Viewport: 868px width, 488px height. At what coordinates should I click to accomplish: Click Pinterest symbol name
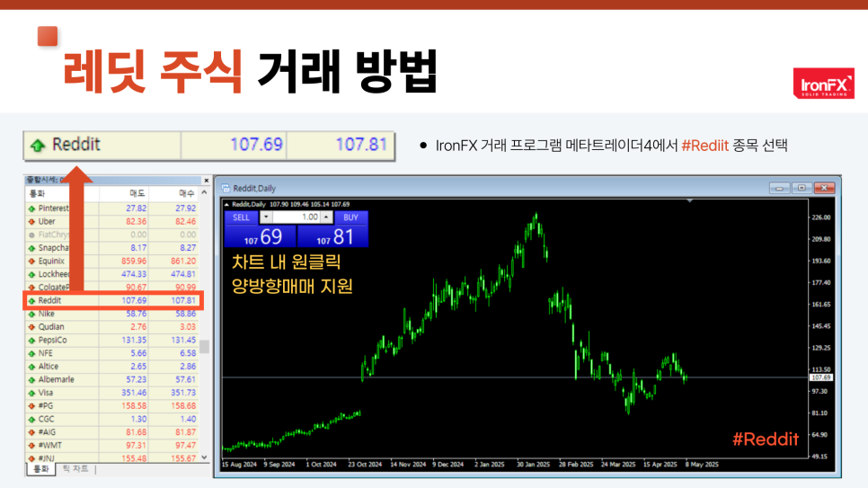click(x=54, y=209)
